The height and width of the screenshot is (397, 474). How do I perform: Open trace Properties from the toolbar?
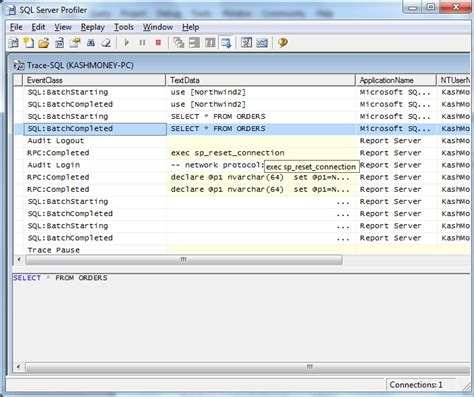[75, 43]
